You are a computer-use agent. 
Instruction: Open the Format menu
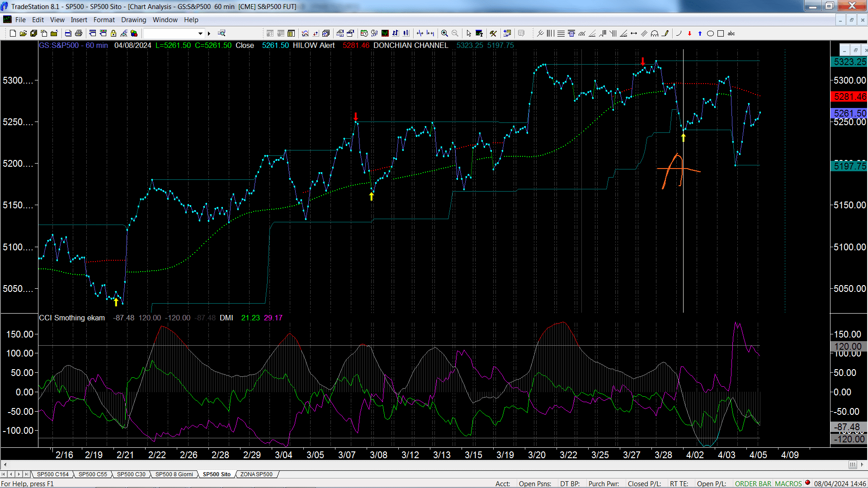coord(104,20)
